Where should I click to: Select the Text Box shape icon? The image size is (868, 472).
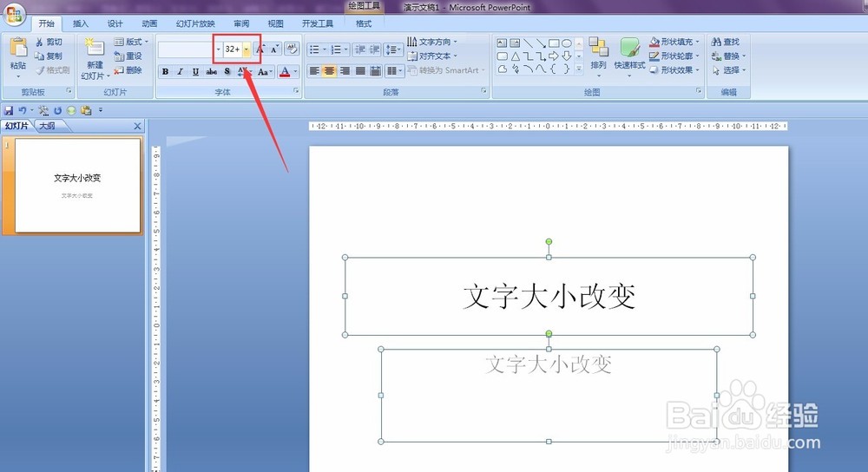502,43
